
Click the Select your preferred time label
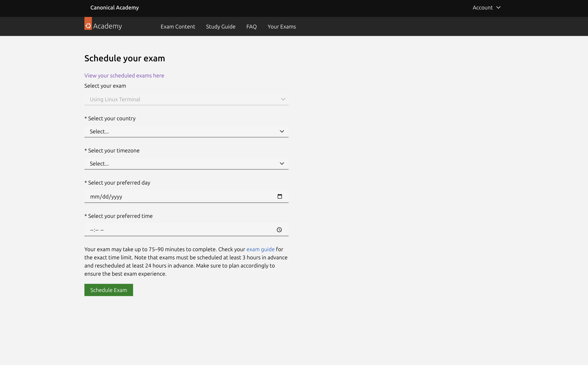click(118, 216)
